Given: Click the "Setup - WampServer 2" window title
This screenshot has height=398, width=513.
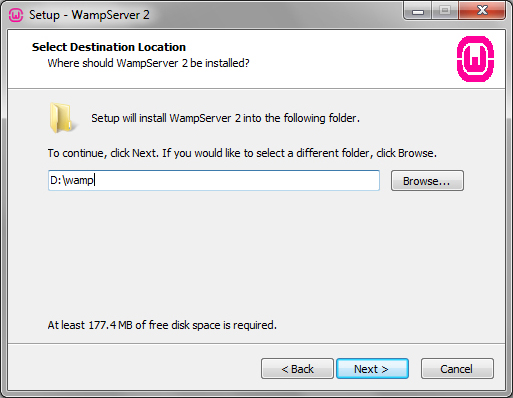Looking at the screenshot, I should coord(89,15).
